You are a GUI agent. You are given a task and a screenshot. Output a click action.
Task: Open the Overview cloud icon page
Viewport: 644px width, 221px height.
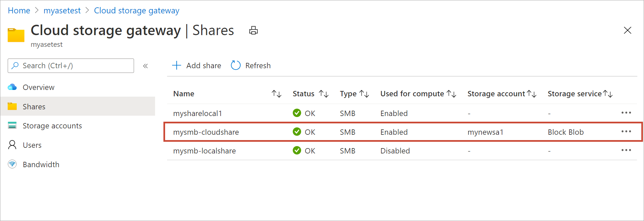coord(12,87)
